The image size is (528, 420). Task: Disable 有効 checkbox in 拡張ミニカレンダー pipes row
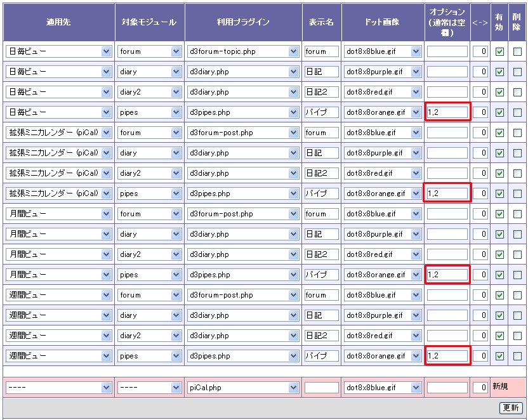click(x=499, y=194)
